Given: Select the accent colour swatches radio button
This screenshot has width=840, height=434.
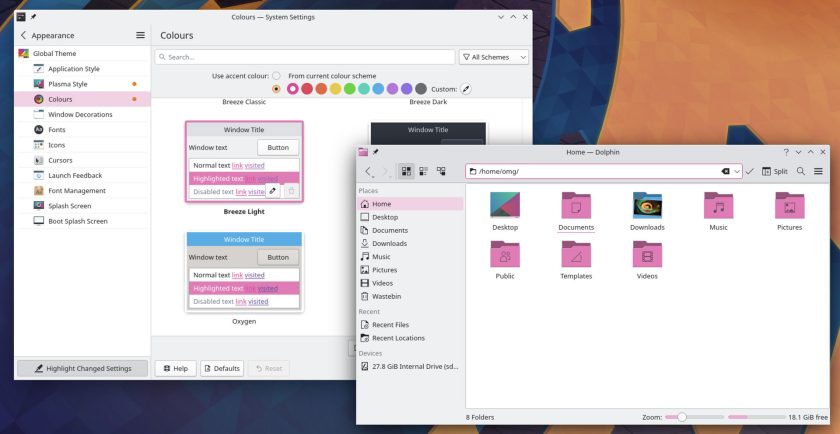Looking at the screenshot, I should coord(276,89).
